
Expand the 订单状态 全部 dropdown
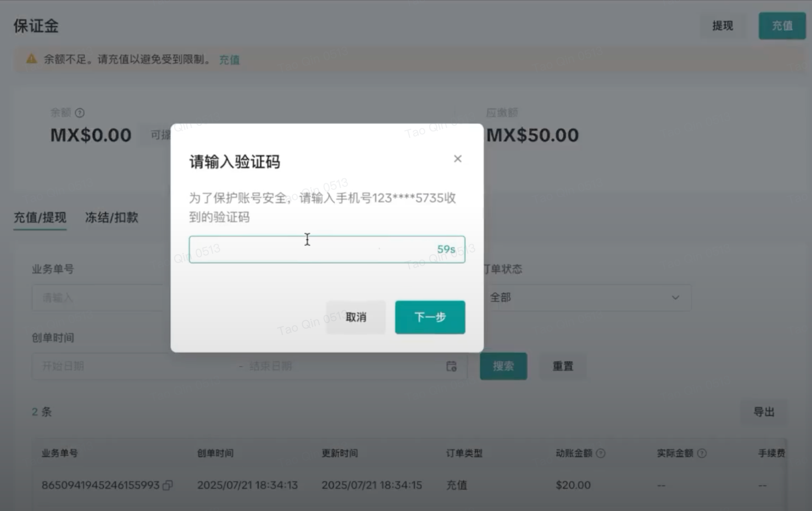[586, 298]
